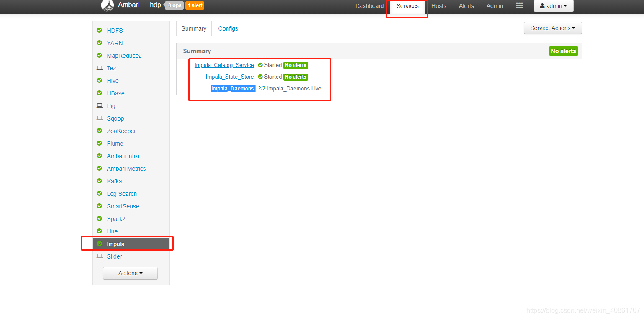Select Tez service in sidebar
This screenshot has width=644, height=318.
click(x=111, y=68)
